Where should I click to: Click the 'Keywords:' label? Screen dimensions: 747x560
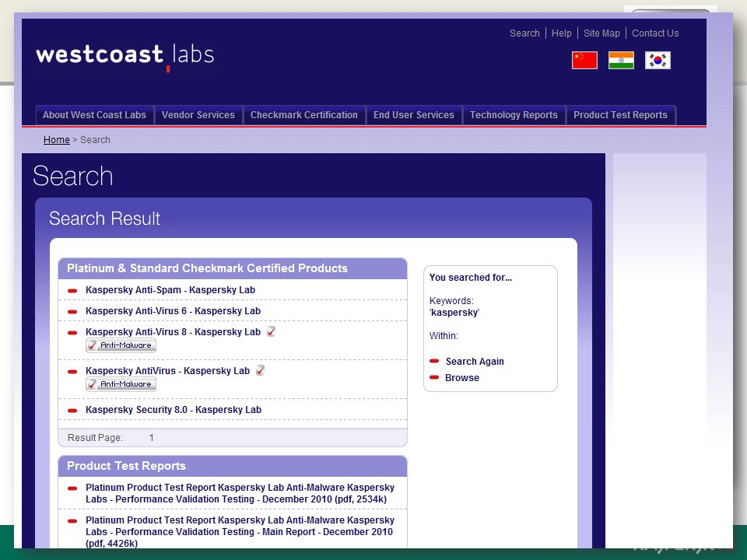[x=451, y=301]
